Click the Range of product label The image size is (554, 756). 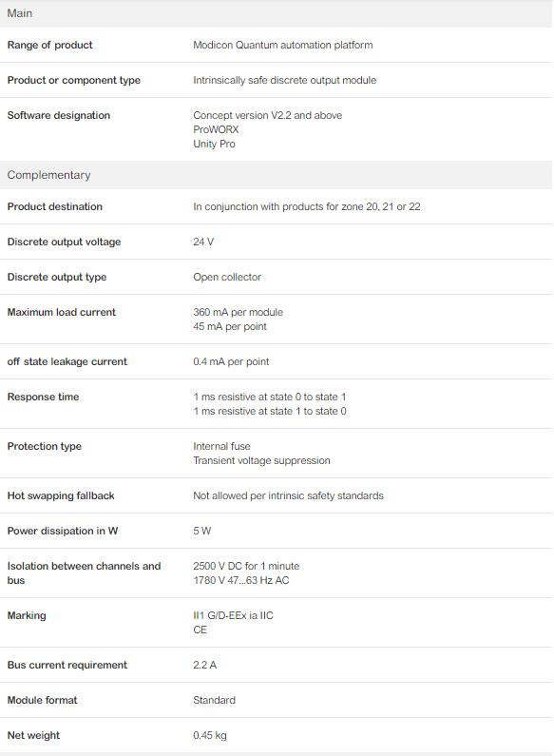pos(49,45)
